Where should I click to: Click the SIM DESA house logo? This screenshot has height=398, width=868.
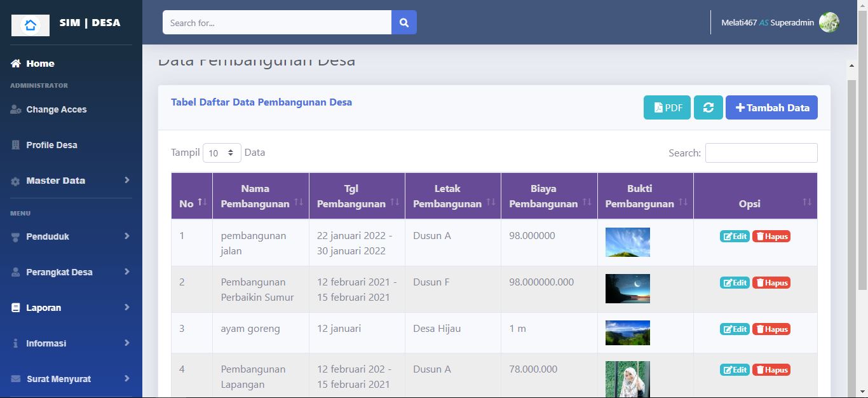point(31,25)
